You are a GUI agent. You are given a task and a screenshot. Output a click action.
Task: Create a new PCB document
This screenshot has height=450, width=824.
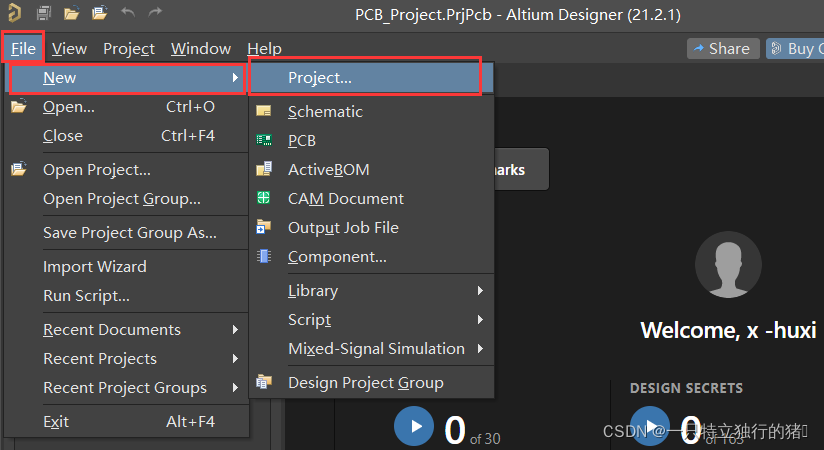(372, 140)
